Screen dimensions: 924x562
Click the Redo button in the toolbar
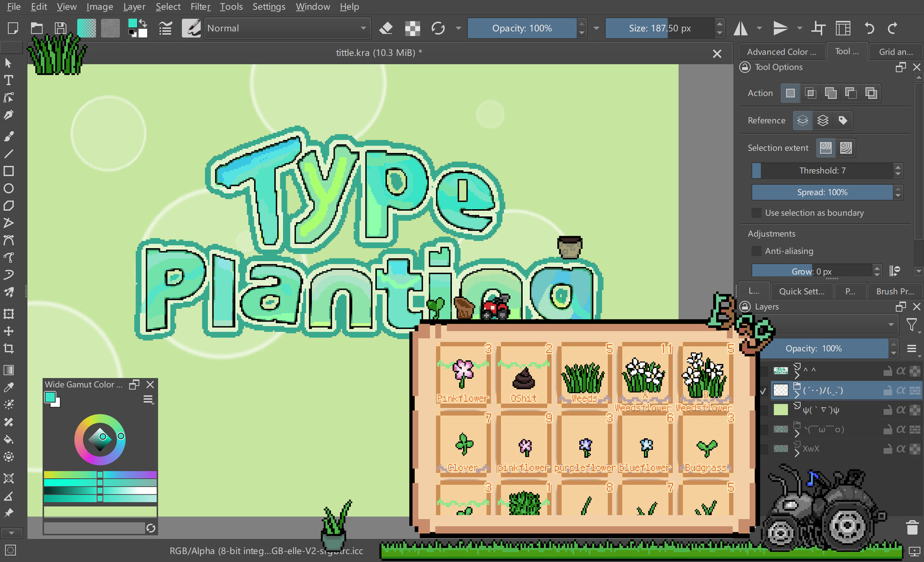point(893,28)
